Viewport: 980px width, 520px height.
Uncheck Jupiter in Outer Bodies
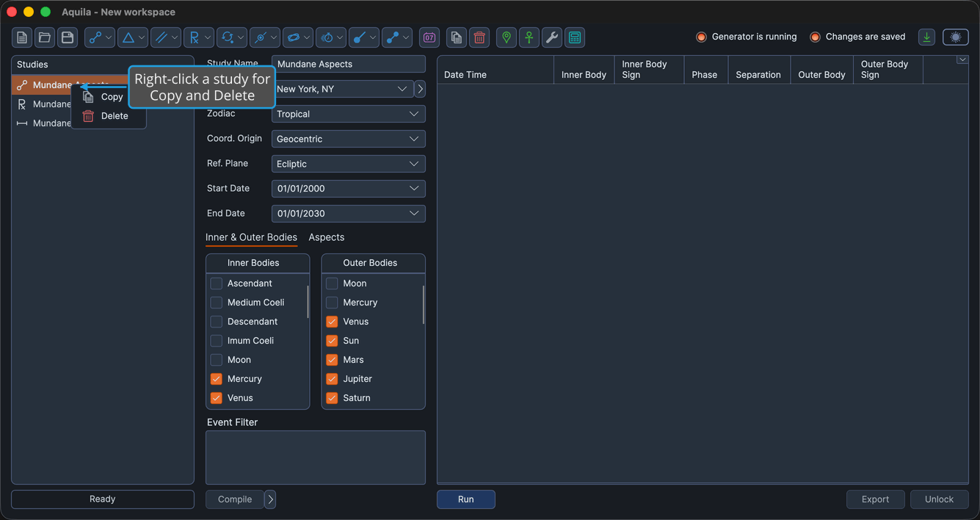click(x=332, y=379)
